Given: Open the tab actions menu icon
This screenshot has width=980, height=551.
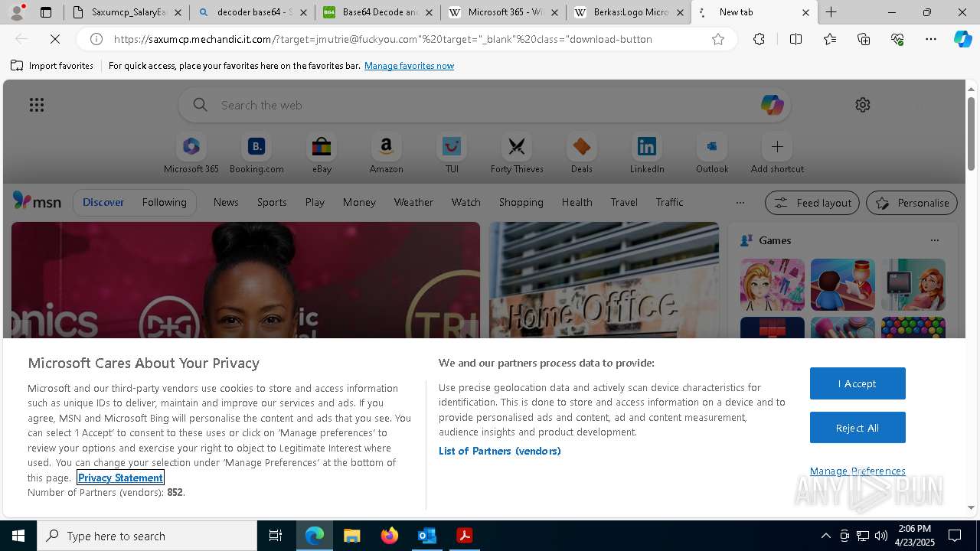Looking at the screenshot, I should pyautogui.click(x=45, y=12).
